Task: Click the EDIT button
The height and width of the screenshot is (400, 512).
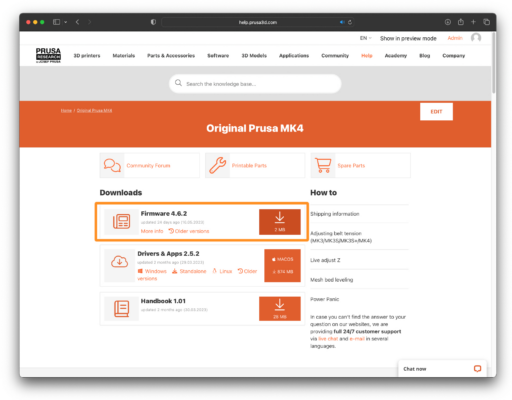Action: [436, 112]
